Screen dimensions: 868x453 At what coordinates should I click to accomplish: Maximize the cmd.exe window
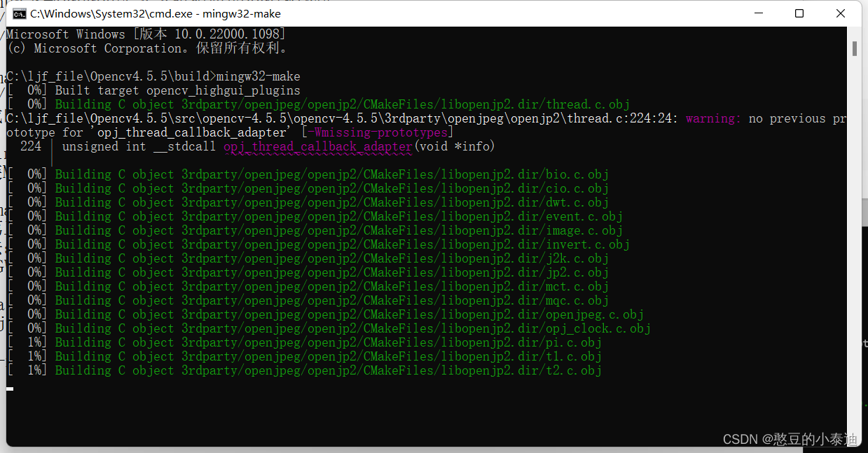tap(799, 13)
